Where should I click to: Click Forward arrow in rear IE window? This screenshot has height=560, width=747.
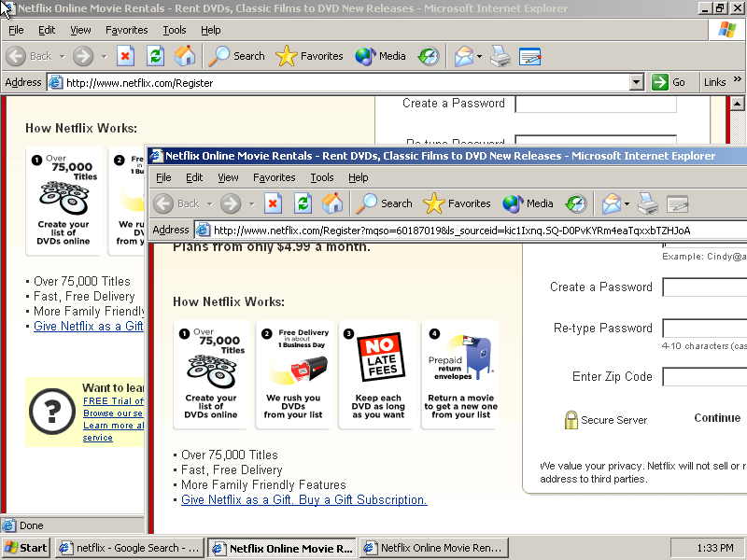83,56
